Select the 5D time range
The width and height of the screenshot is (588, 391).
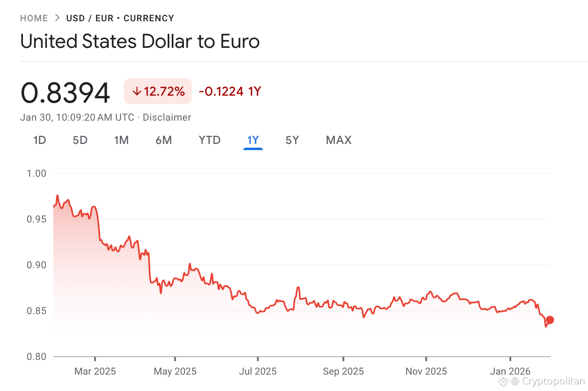(80, 140)
